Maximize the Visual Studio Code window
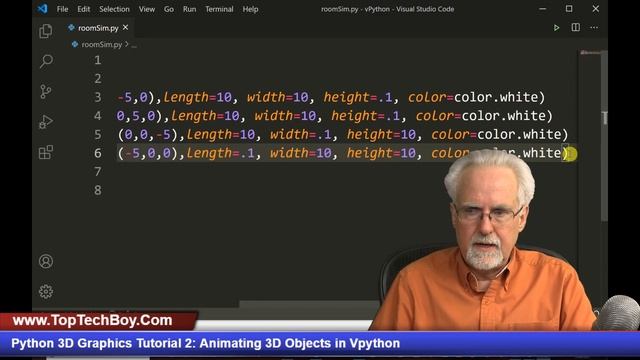The height and width of the screenshot is (360, 640). (x=569, y=9)
